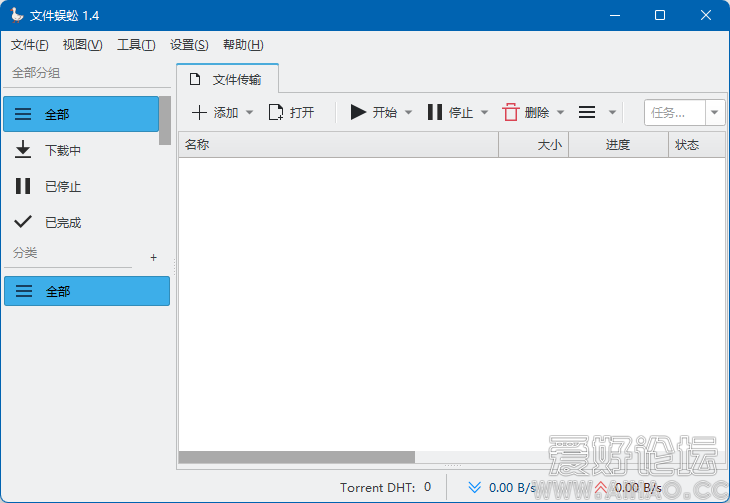Click the Add (添加) plus icon
The width and height of the screenshot is (730, 503).
(x=200, y=113)
